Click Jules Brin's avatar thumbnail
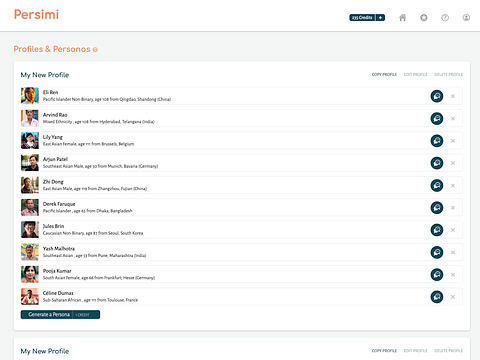 coord(30,230)
